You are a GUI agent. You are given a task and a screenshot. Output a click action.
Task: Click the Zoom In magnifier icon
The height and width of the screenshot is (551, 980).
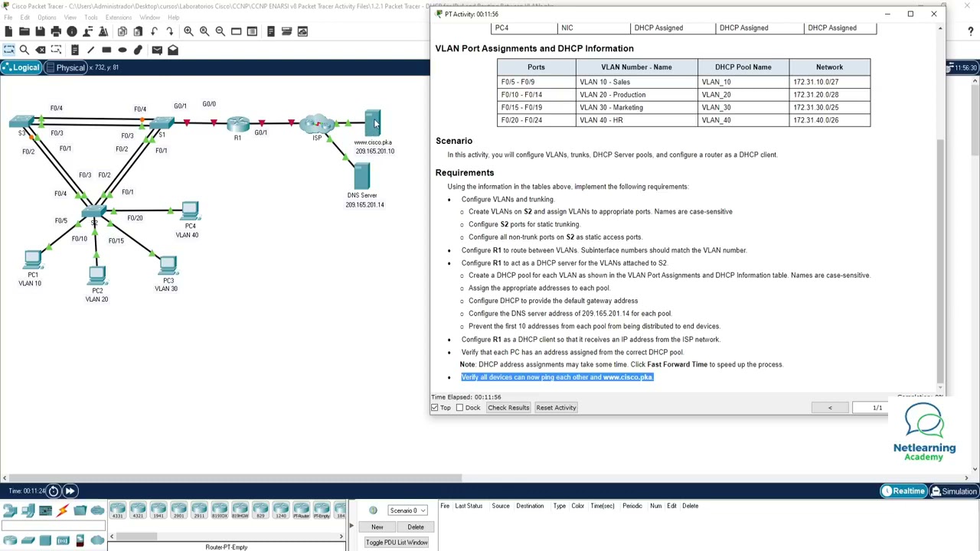[x=188, y=31]
